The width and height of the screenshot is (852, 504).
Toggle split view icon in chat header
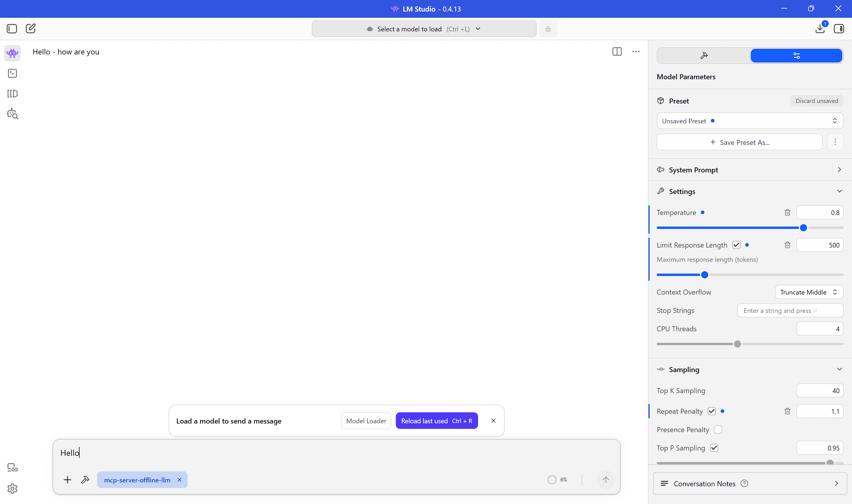click(x=617, y=52)
